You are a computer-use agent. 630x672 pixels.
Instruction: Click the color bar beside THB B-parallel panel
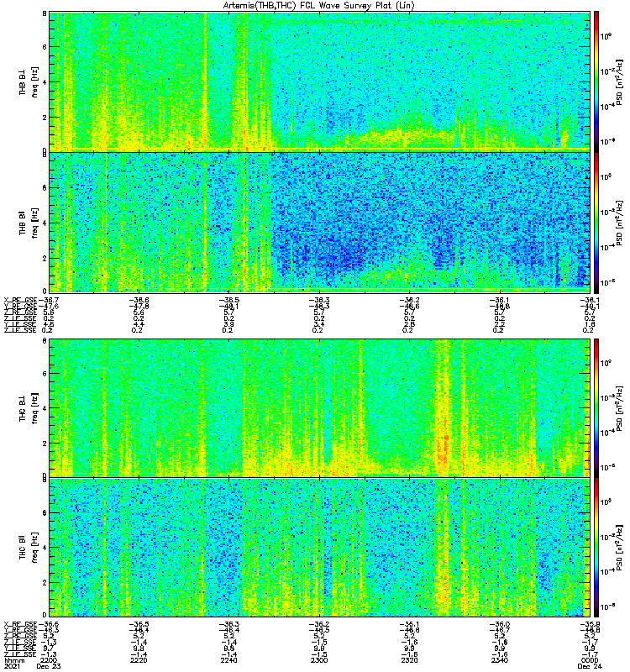596,223
